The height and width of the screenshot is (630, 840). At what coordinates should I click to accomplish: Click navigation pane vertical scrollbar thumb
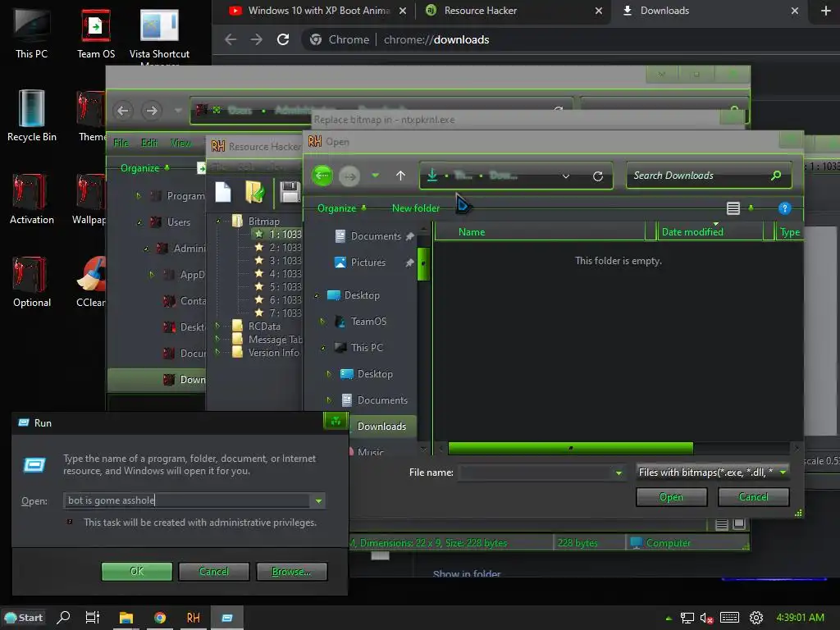[x=423, y=263]
